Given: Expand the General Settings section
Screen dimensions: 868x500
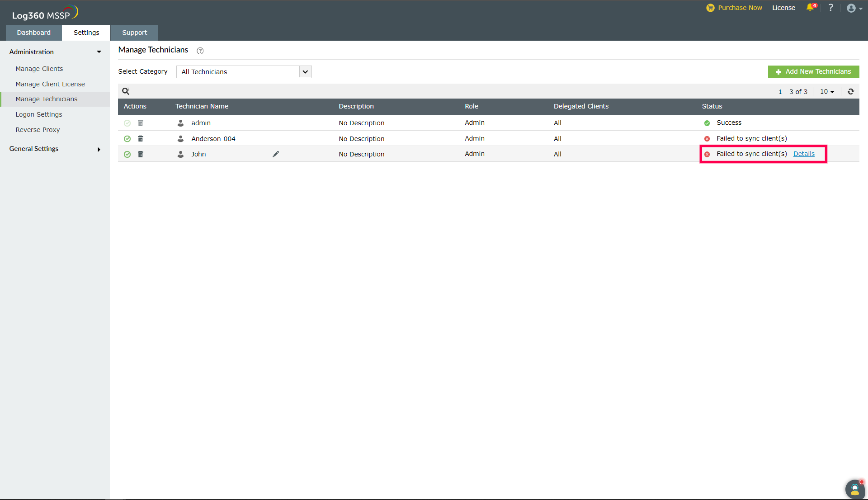Looking at the screenshot, I should coord(54,149).
